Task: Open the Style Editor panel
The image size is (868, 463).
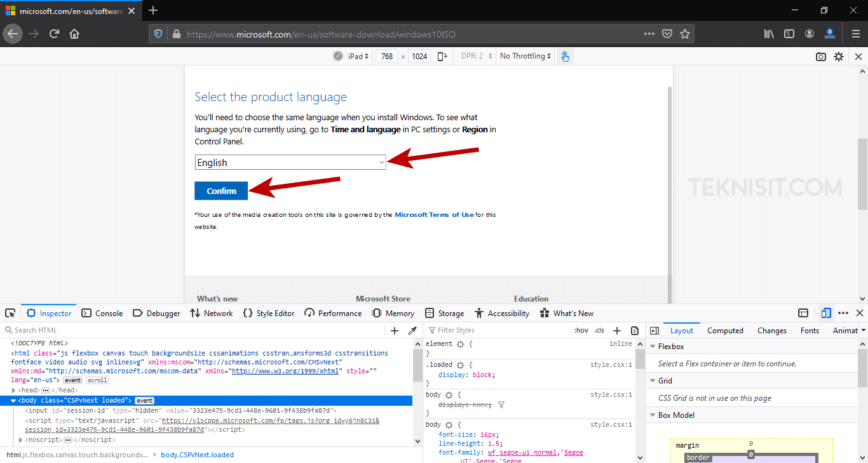Action: (269, 313)
